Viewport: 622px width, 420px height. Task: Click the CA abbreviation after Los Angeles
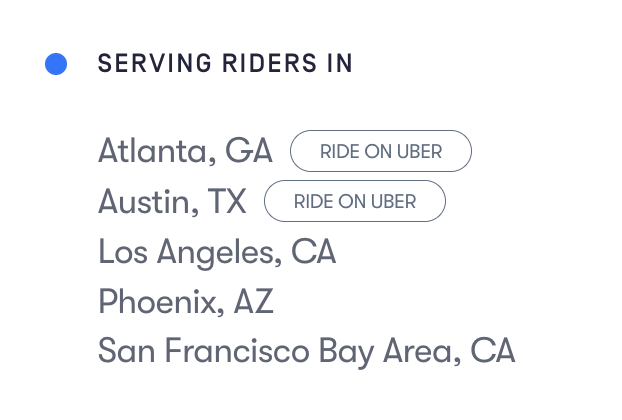click(x=314, y=252)
